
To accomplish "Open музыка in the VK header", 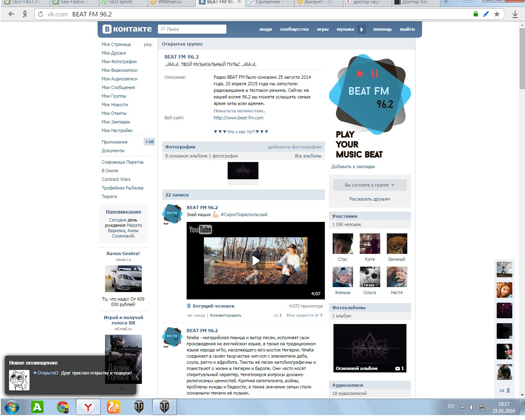I will coord(345,29).
